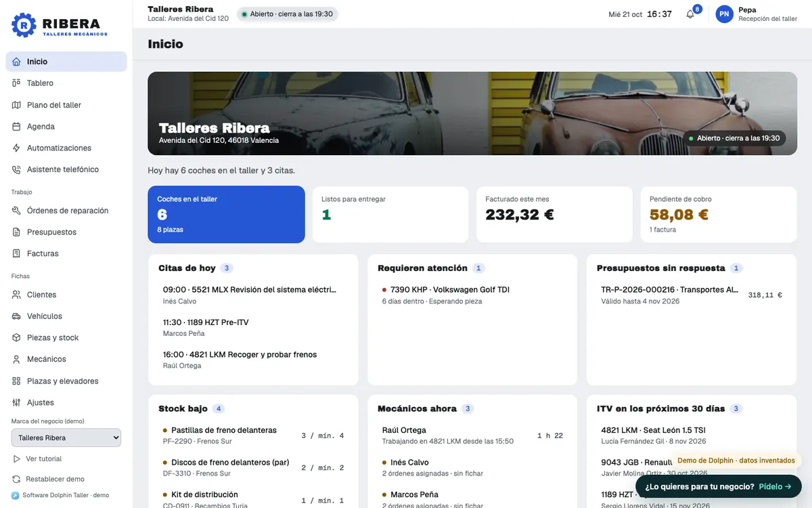Click the Software Dolphin Taller logo icon
The width and height of the screenshot is (812, 508).
click(16, 495)
